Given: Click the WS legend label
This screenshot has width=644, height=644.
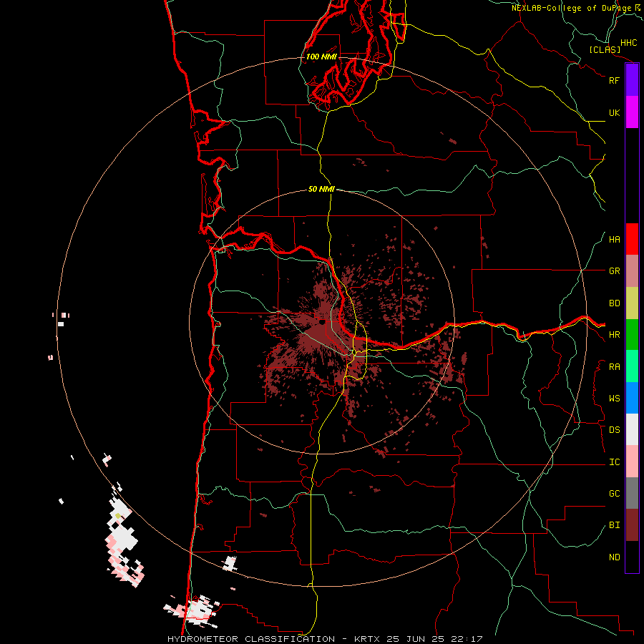Looking at the screenshot, I should (x=614, y=399).
